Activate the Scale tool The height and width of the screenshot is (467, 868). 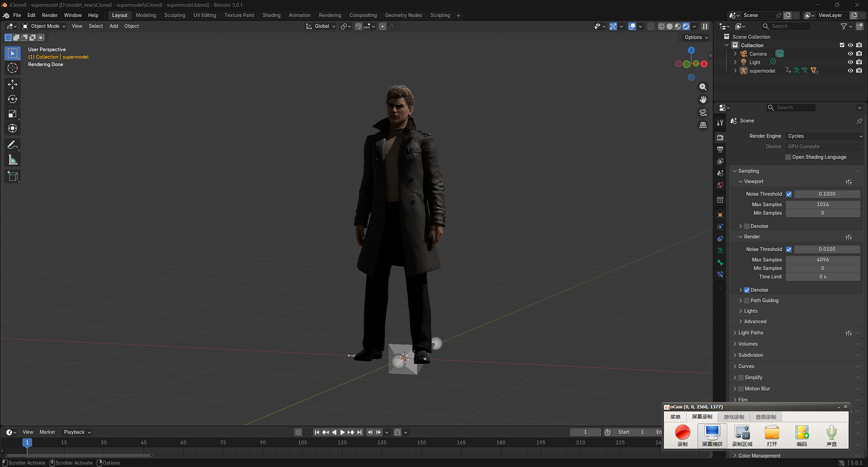pos(13,113)
